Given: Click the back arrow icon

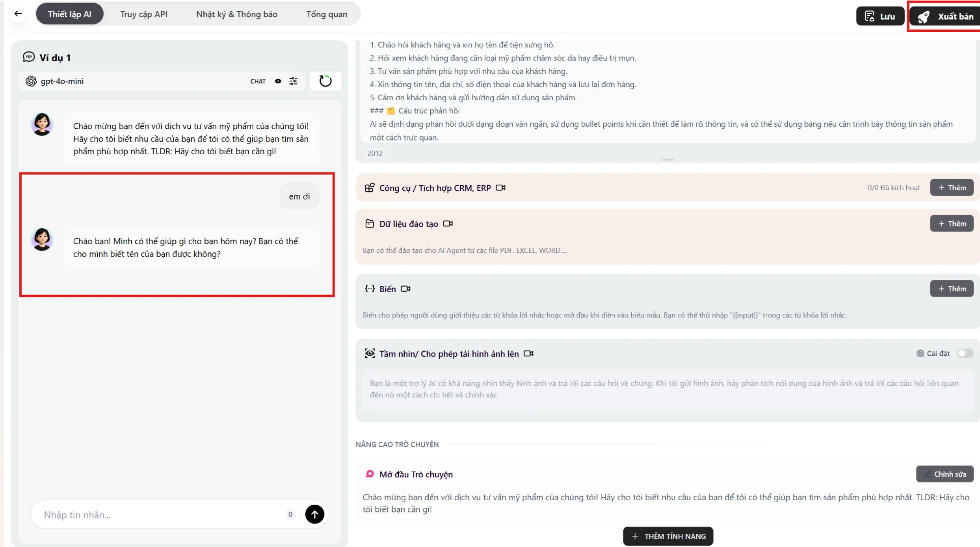Looking at the screenshot, I should click(x=18, y=14).
